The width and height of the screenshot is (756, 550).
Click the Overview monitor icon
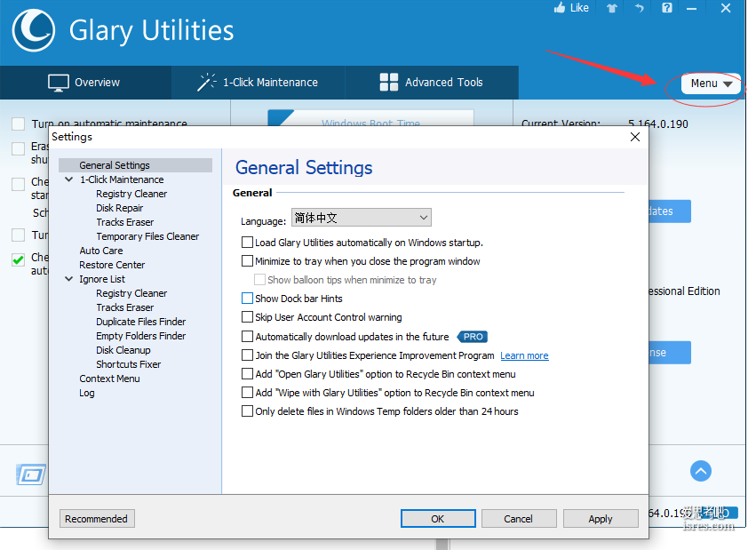59,83
